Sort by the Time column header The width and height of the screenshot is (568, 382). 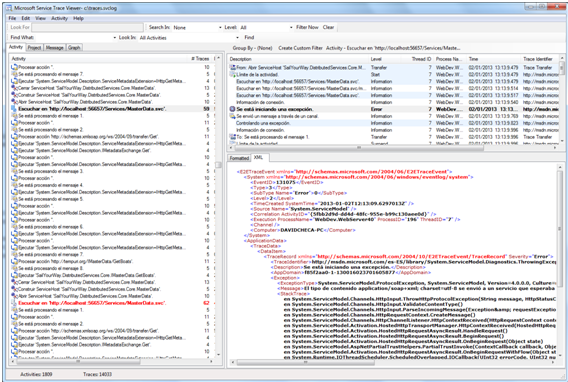(x=494, y=59)
